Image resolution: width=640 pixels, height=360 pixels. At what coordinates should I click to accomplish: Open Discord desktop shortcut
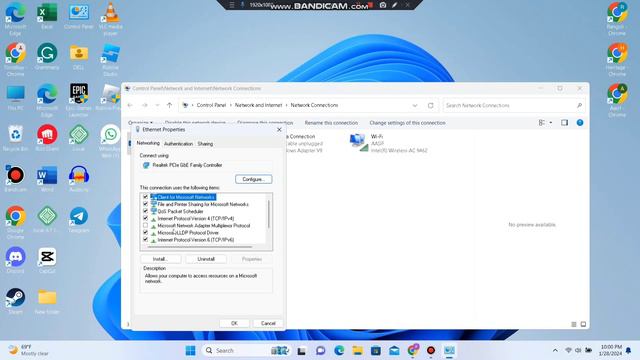click(16, 260)
